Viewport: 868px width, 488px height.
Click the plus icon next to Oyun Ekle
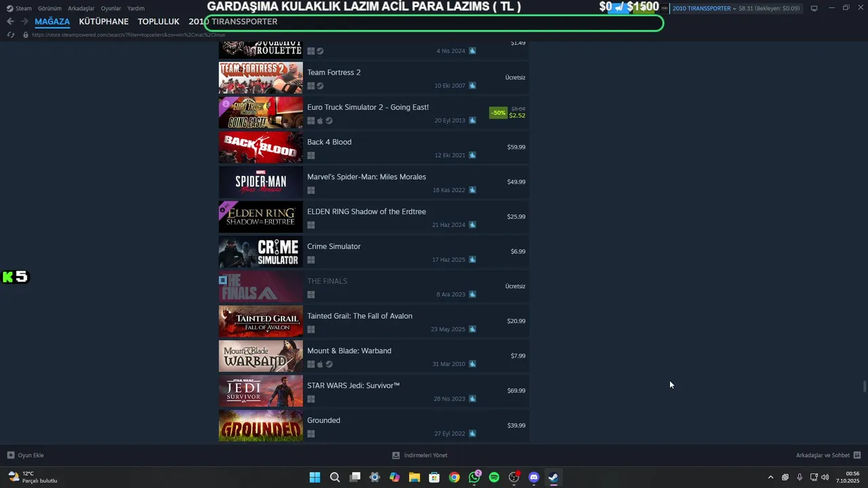(11, 455)
